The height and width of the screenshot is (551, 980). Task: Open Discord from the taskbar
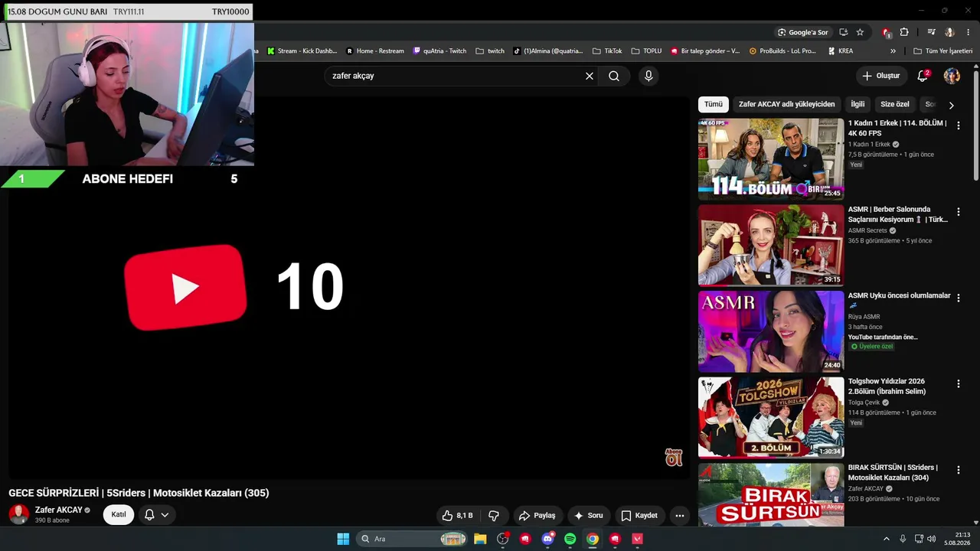547,539
